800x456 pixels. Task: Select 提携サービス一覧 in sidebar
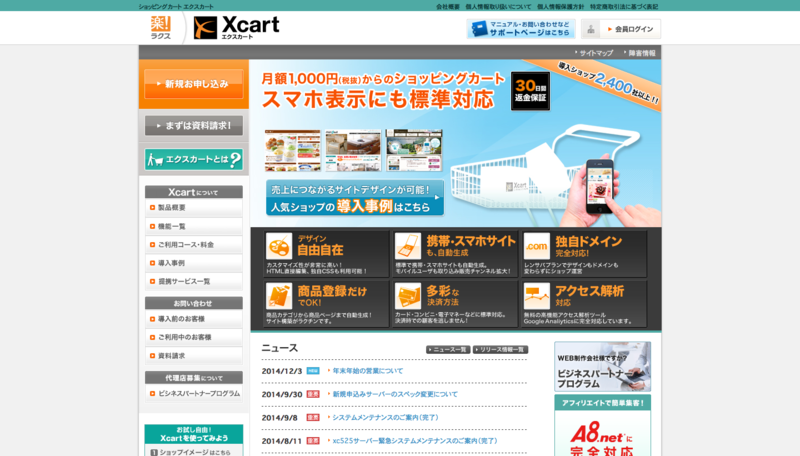194,281
